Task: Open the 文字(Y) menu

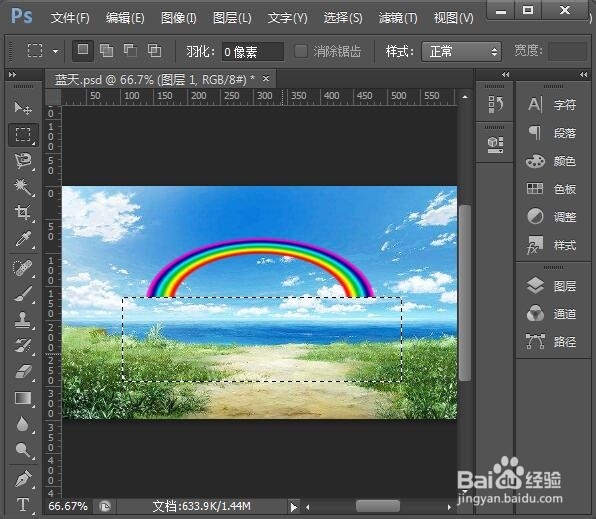Action: [287, 18]
